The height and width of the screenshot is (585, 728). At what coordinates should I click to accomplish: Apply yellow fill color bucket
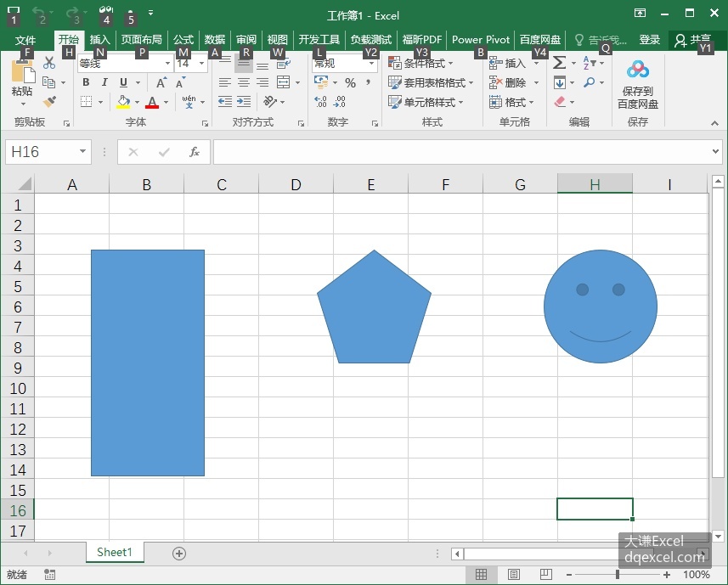123,102
